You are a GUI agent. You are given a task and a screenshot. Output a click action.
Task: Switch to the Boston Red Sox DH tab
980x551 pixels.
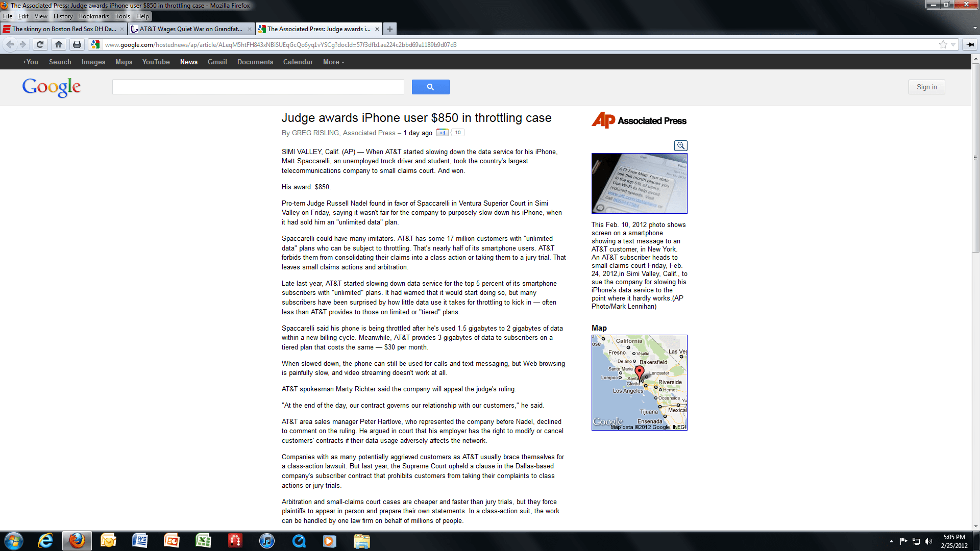(64, 29)
